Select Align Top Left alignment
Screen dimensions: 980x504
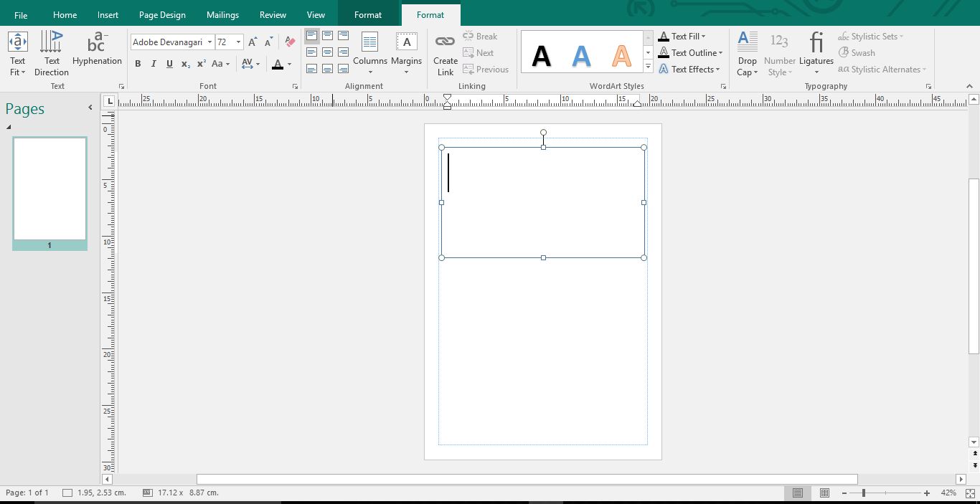pyautogui.click(x=311, y=36)
